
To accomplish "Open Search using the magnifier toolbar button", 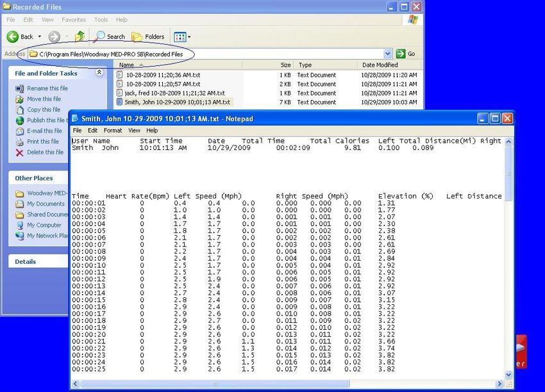I will [110, 37].
